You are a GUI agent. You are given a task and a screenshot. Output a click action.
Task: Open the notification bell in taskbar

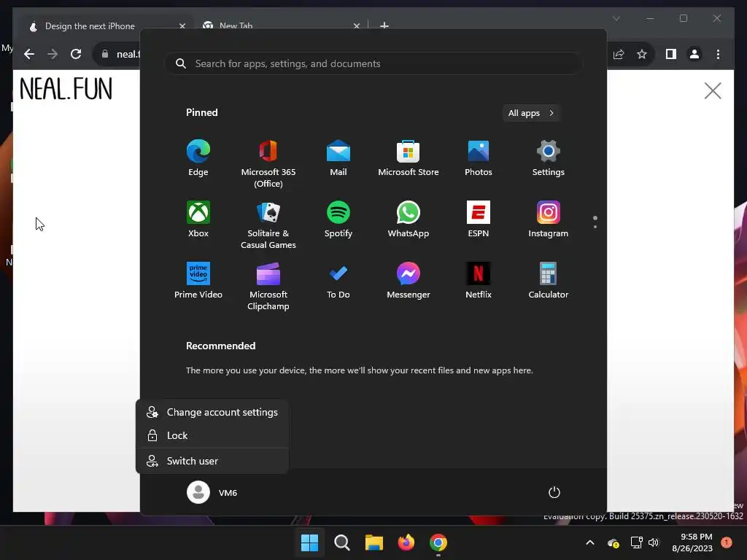coord(727,542)
